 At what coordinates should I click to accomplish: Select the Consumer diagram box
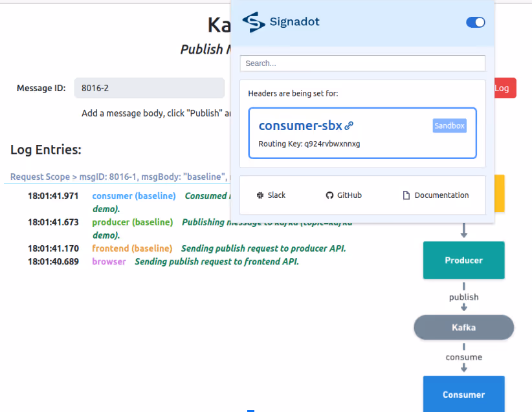pos(464,394)
